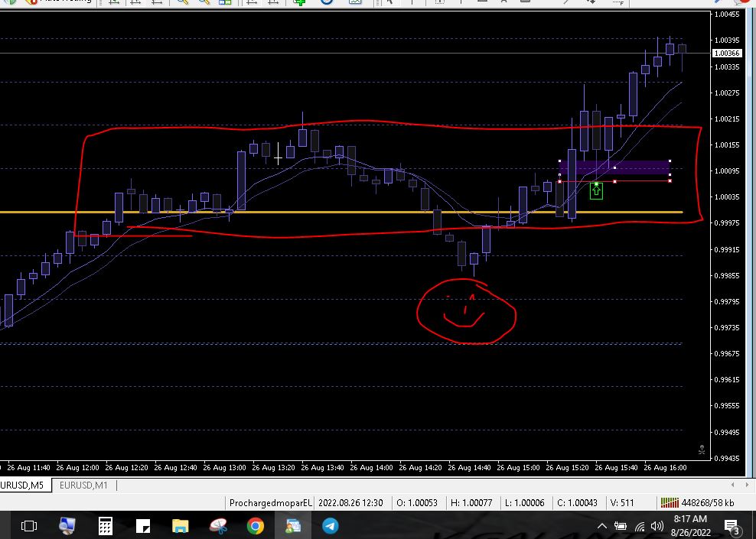The image size is (756, 539).
Task: Click the left chart-tabs scroll arrow
Action: click(733, 485)
